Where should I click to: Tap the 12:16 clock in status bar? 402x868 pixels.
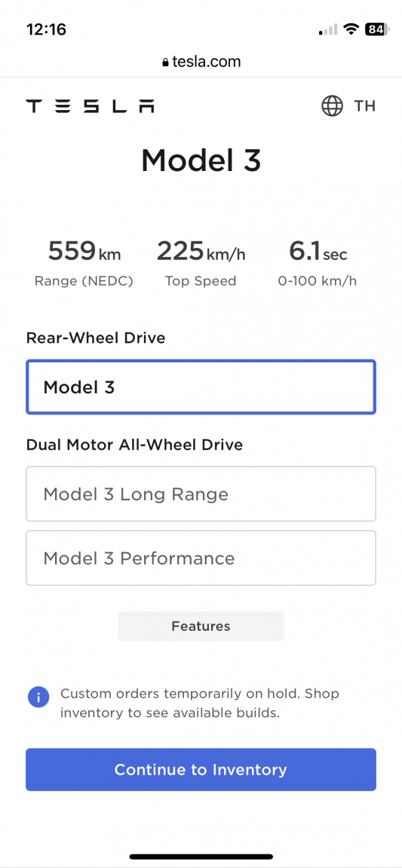pyautogui.click(x=47, y=29)
